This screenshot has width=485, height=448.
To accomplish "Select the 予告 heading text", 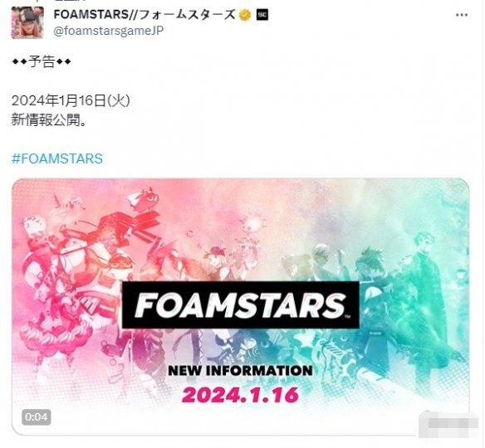I will (x=42, y=61).
